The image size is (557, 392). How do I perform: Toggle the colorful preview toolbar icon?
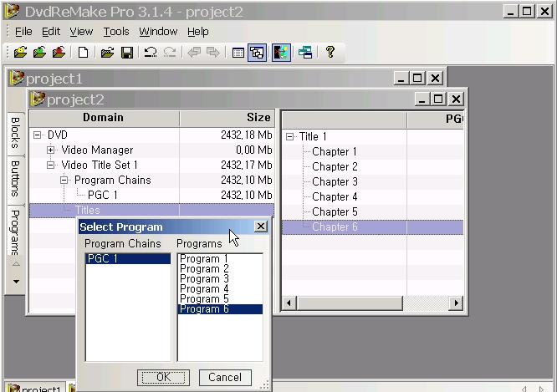coord(281,53)
